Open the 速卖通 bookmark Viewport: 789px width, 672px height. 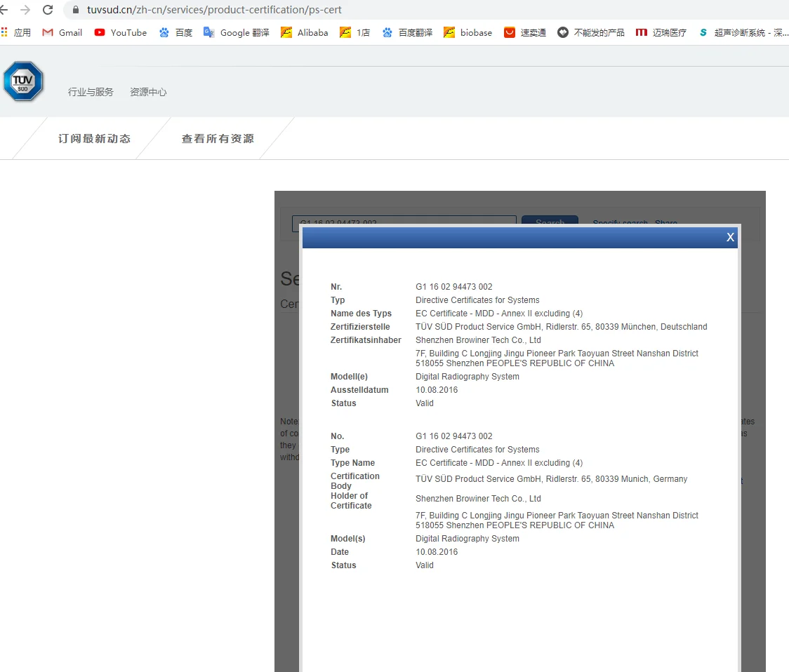click(x=525, y=33)
